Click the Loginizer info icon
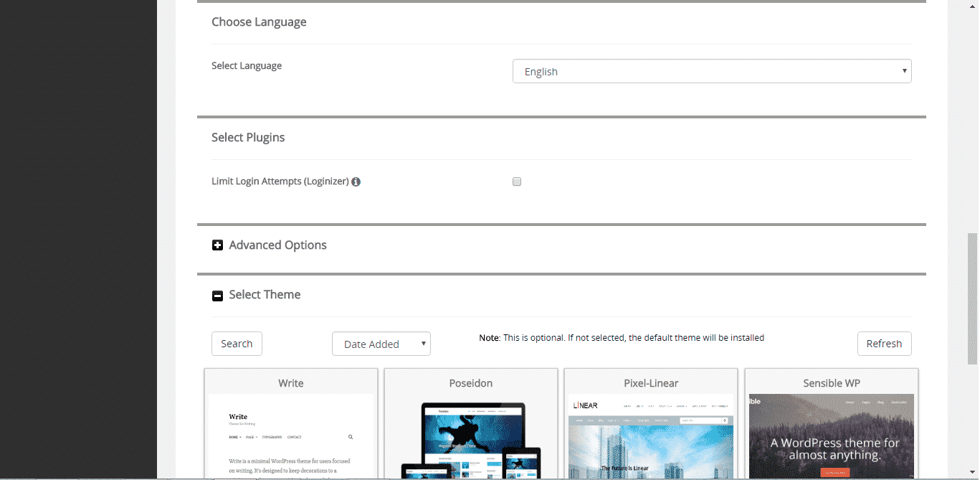The image size is (980, 480). click(x=356, y=182)
